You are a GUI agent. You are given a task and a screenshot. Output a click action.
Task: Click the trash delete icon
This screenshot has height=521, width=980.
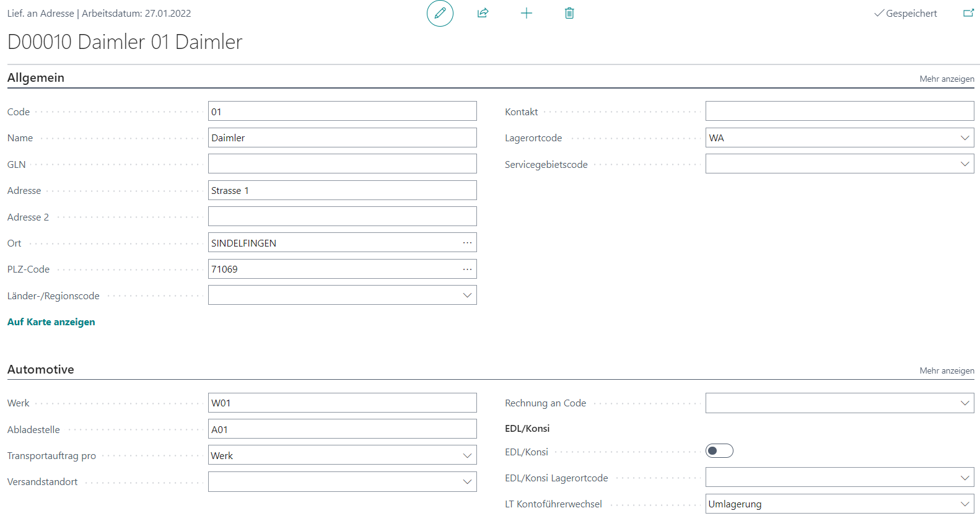click(569, 13)
